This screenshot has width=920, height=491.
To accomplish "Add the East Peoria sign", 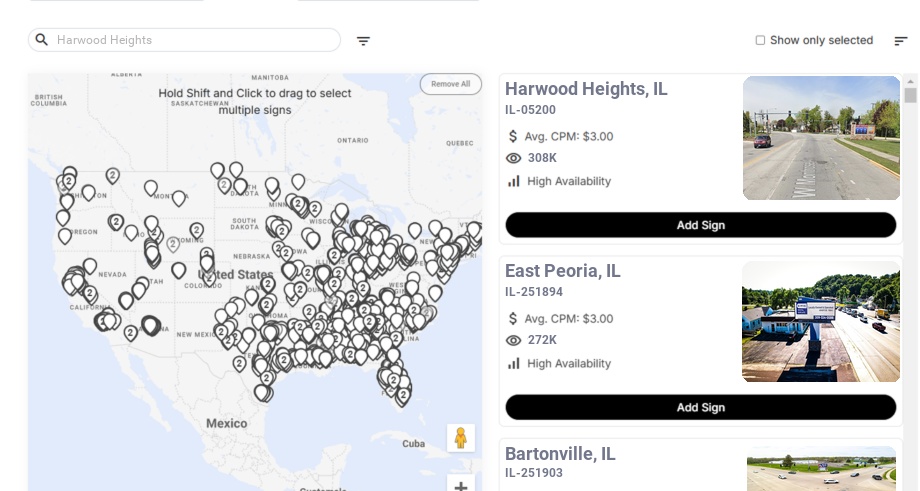I will click(700, 407).
